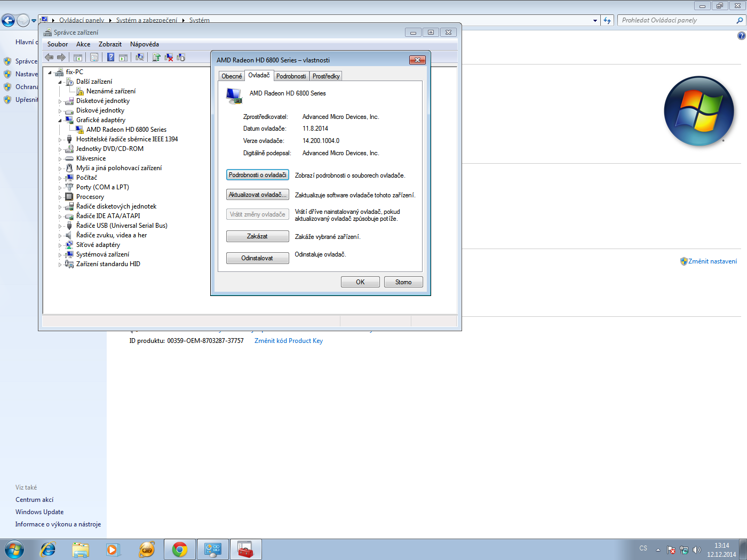
Task: Expand the Diskové jednotky category
Action: (x=60, y=111)
